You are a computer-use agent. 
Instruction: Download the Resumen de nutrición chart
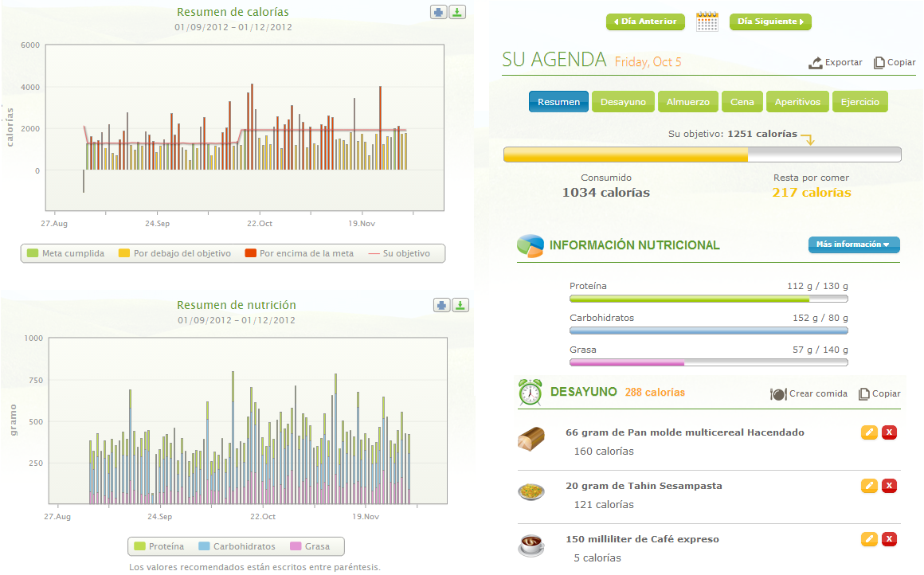point(460,305)
